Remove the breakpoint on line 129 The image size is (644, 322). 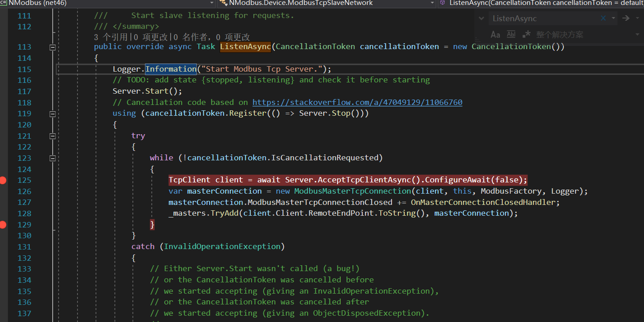pyautogui.click(x=3, y=225)
